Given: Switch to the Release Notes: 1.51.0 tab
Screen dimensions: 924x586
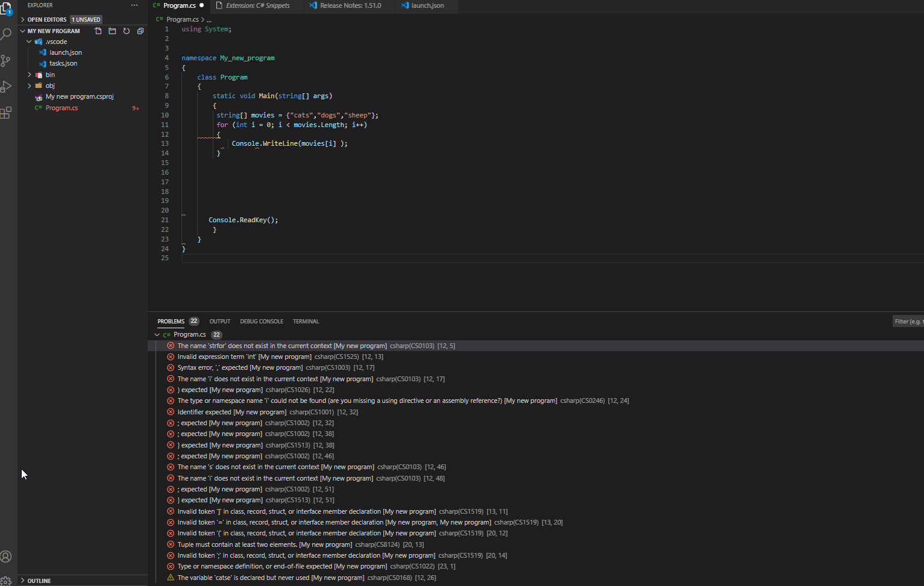Looking at the screenshot, I should click(x=350, y=5).
